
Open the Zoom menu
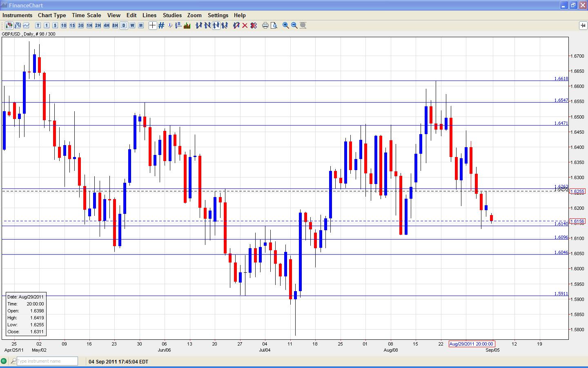pos(194,15)
